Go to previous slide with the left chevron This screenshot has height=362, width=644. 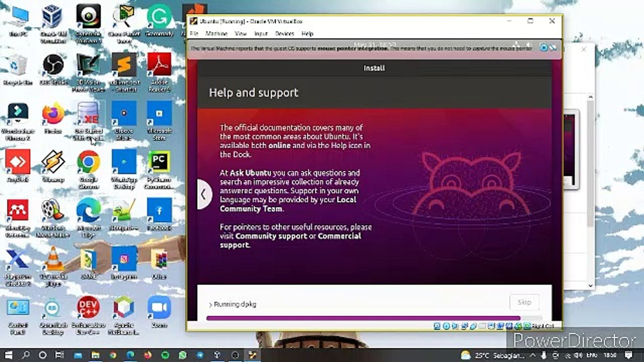coord(204,194)
